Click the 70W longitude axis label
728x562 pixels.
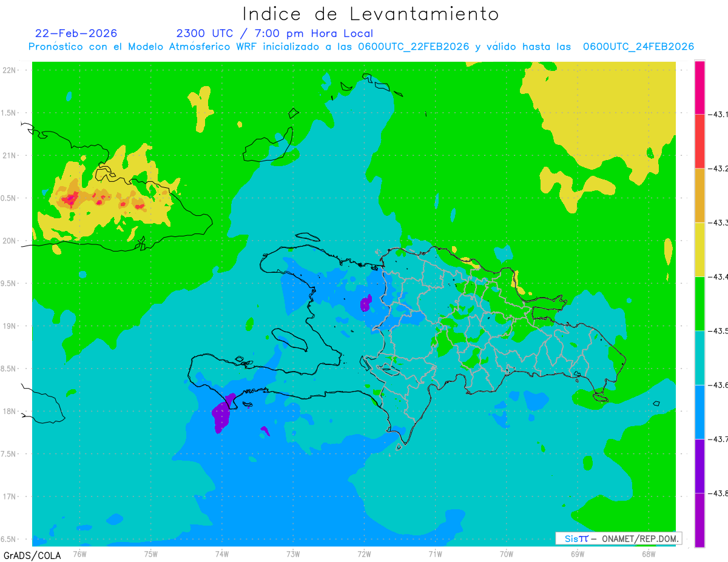click(x=507, y=553)
